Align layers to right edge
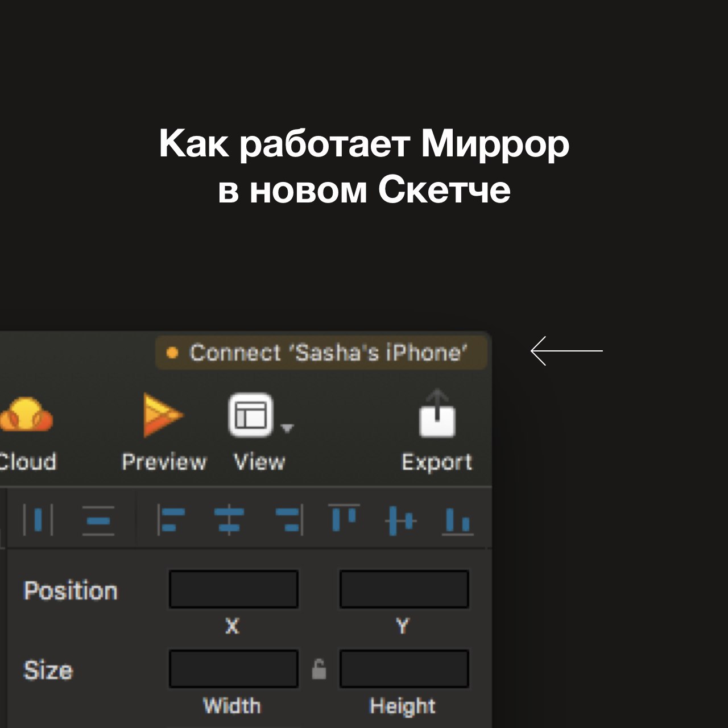Viewport: 728px width, 728px height. point(289,520)
